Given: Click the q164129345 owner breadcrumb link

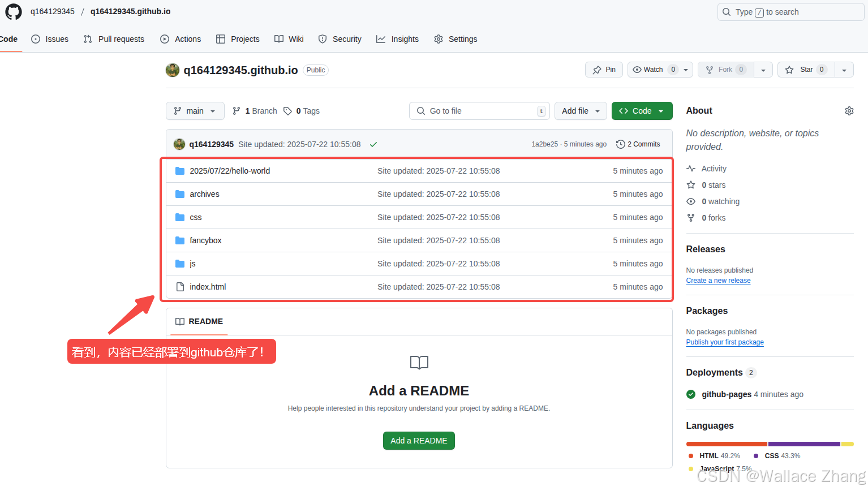Looking at the screenshot, I should [x=53, y=11].
